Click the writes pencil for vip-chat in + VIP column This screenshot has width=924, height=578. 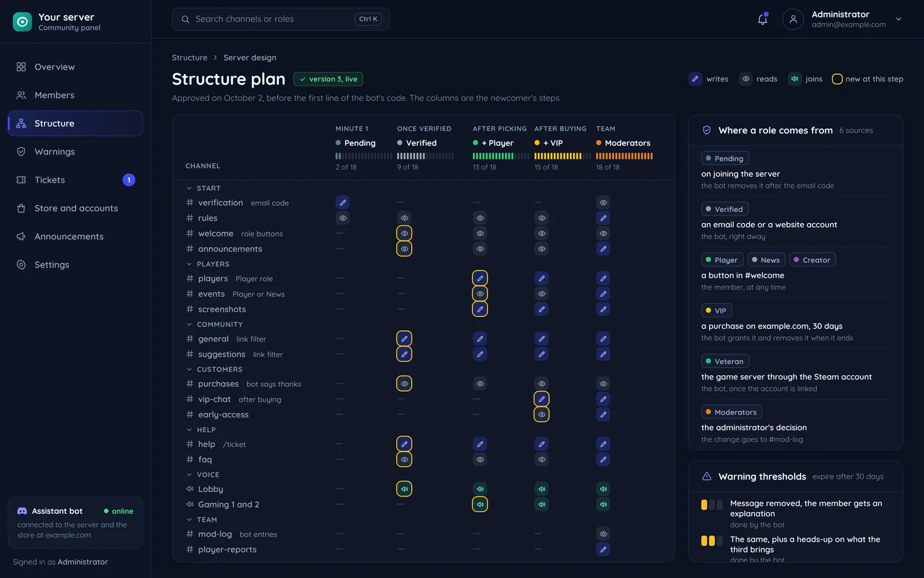click(x=541, y=399)
